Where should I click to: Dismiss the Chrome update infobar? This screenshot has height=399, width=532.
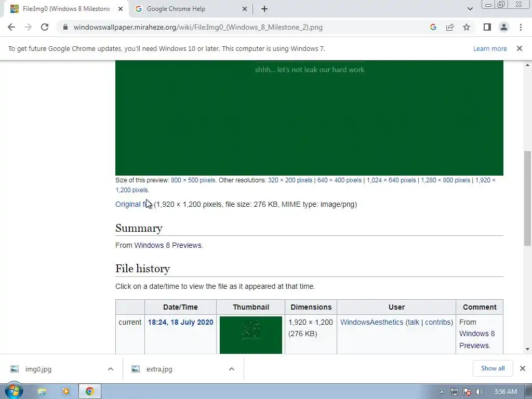pos(520,48)
